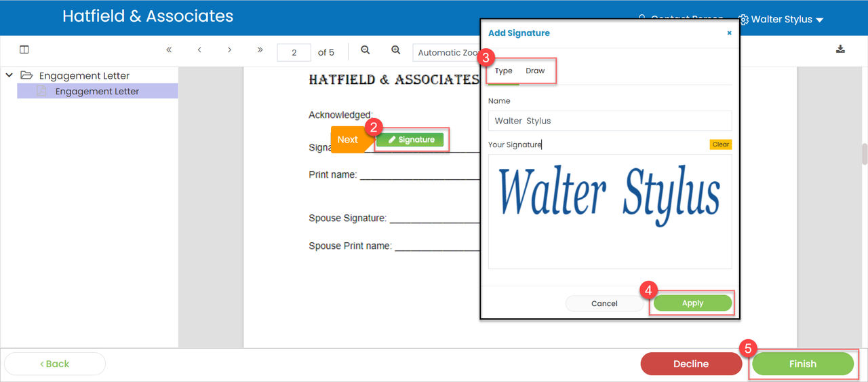Switch to the Draw tab

click(535, 71)
